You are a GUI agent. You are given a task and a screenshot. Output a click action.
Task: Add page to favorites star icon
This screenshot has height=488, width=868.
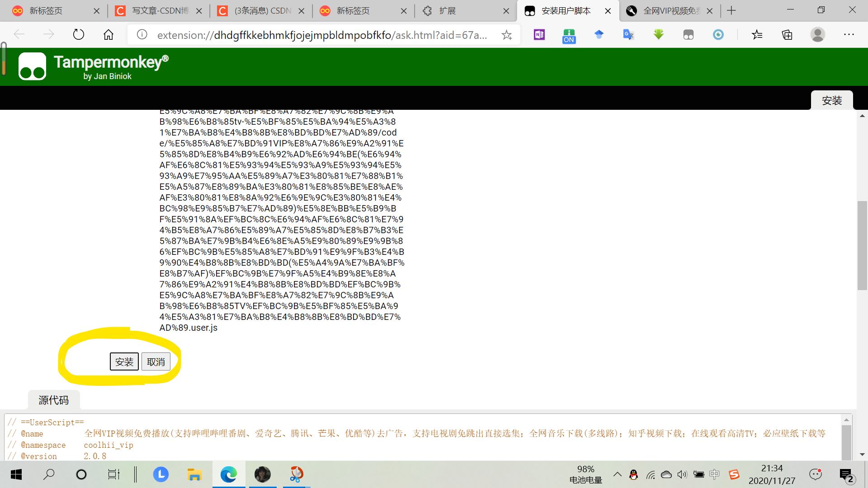pos(506,35)
